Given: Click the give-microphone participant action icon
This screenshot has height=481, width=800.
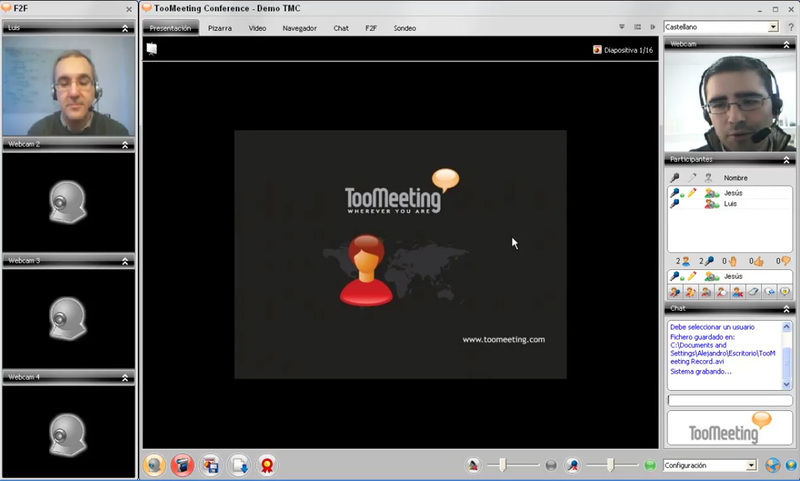Looking at the screenshot, I should tap(675, 292).
